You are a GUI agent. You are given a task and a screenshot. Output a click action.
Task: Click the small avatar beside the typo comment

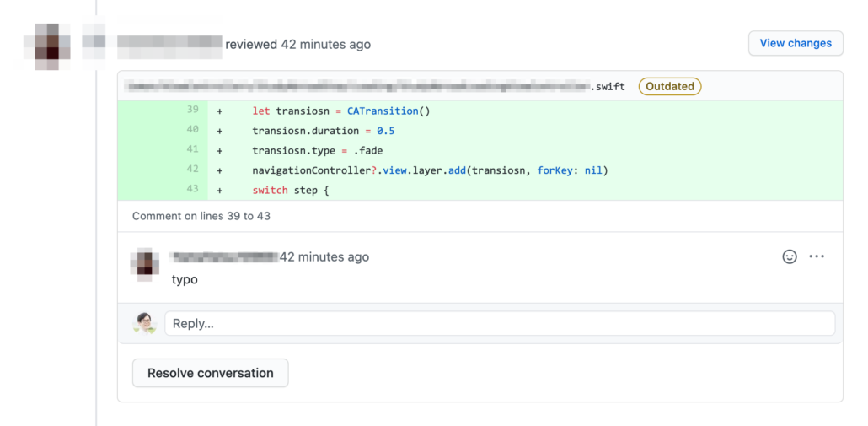point(146,264)
